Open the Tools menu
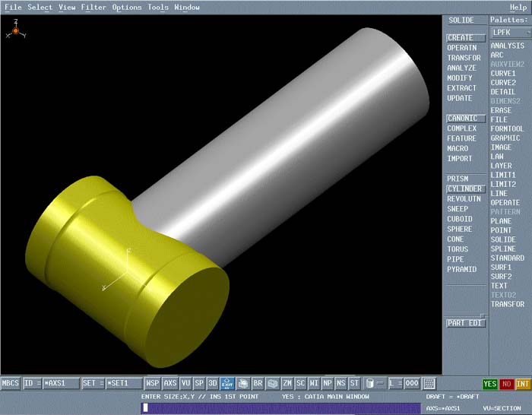This screenshot has width=532, height=415. click(158, 7)
